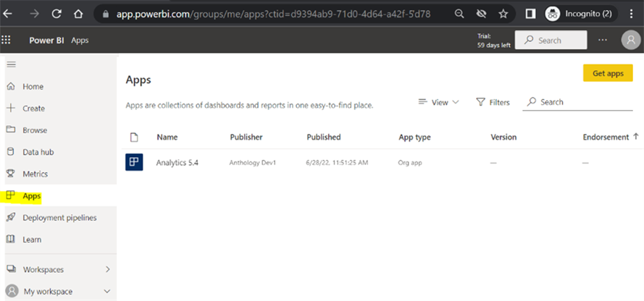
Task: Open Data hub in navigation
Action: (x=38, y=152)
